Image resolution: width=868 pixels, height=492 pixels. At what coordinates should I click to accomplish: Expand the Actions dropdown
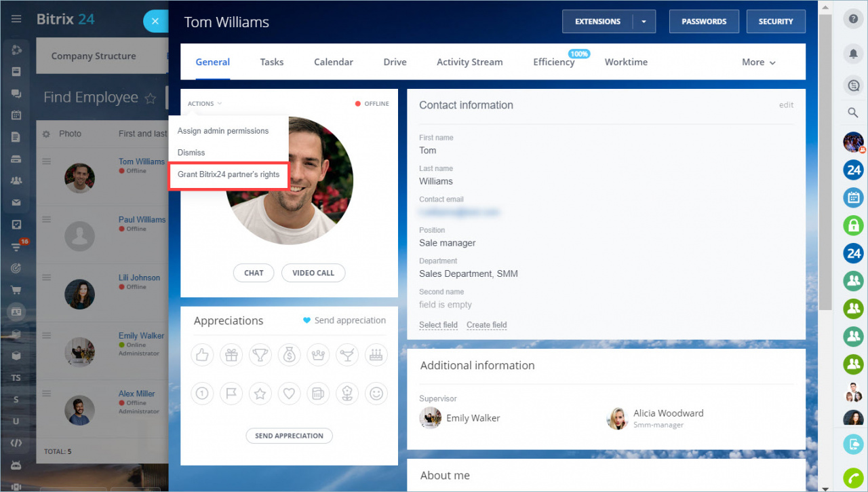click(205, 104)
